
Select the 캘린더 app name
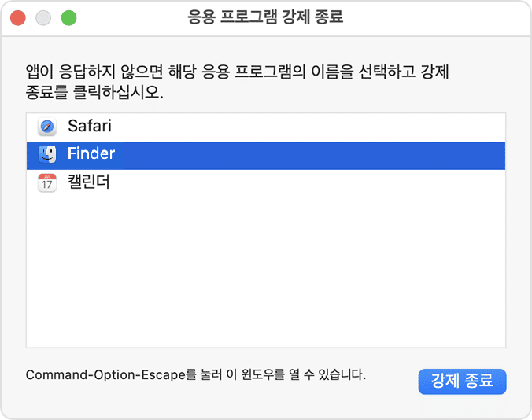pos(89,183)
